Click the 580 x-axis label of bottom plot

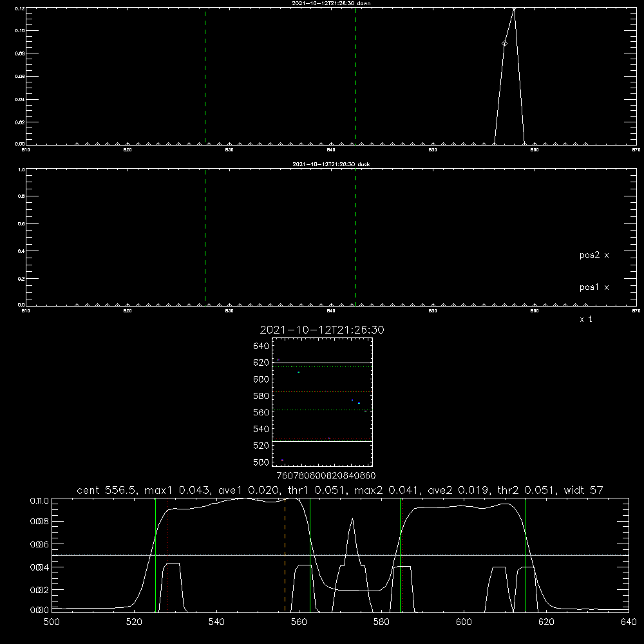pos(381,622)
